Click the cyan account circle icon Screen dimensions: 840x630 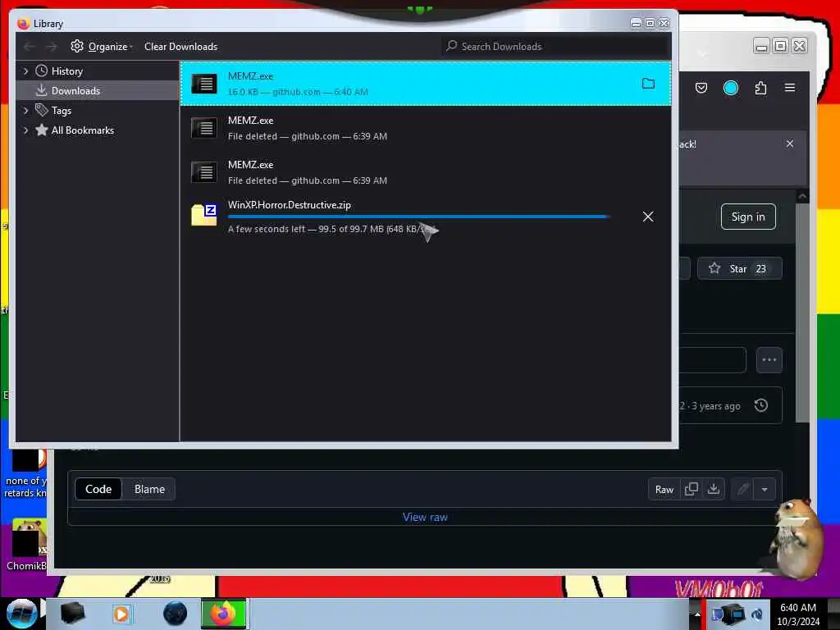[731, 88]
